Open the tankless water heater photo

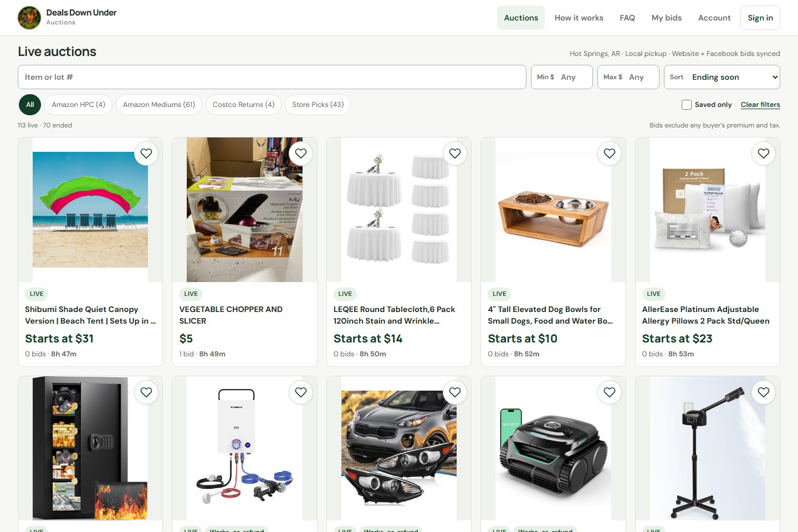[244, 448]
